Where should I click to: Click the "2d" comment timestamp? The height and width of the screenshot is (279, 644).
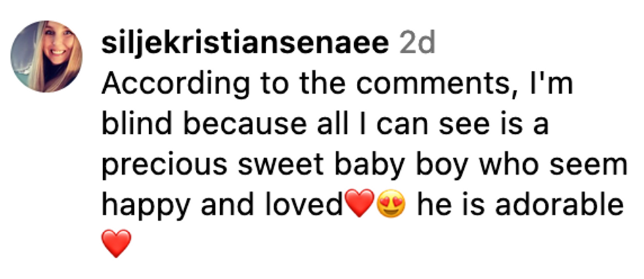point(418,45)
